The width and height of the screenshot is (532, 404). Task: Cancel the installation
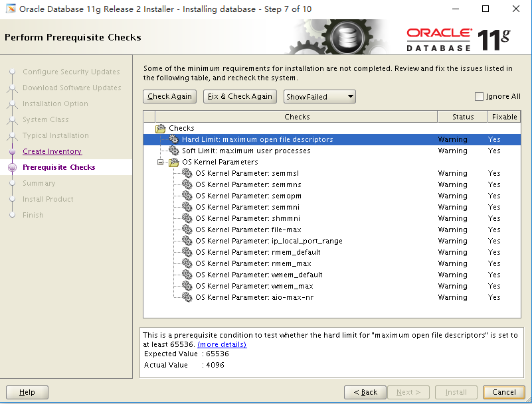click(x=504, y=392)
